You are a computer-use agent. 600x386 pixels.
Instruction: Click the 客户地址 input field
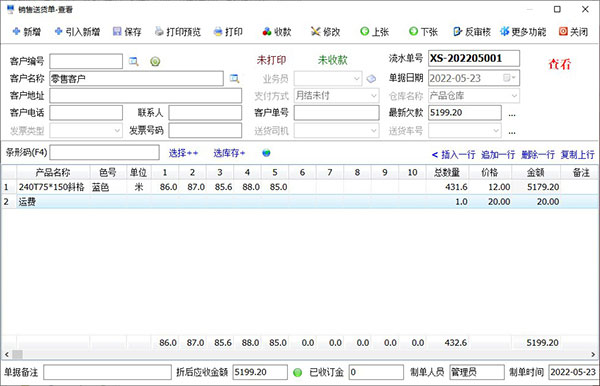pyautogui.click(x=145, y=96)
